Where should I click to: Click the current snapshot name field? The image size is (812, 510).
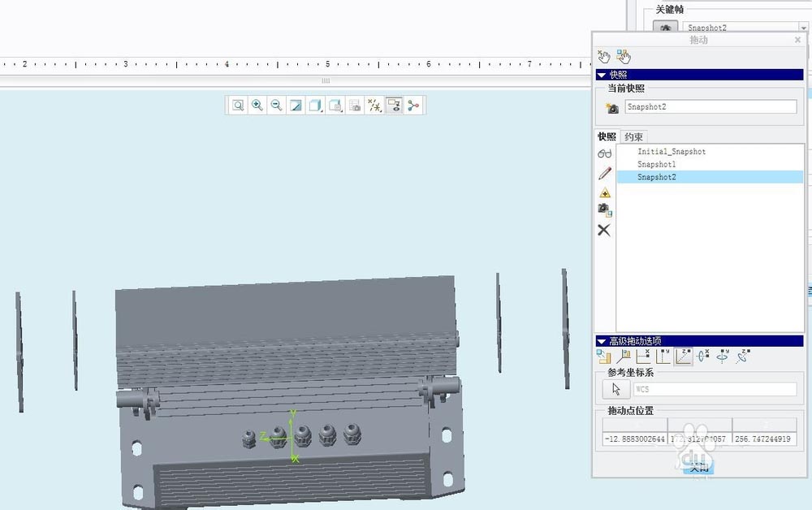(x=710, y=106)
